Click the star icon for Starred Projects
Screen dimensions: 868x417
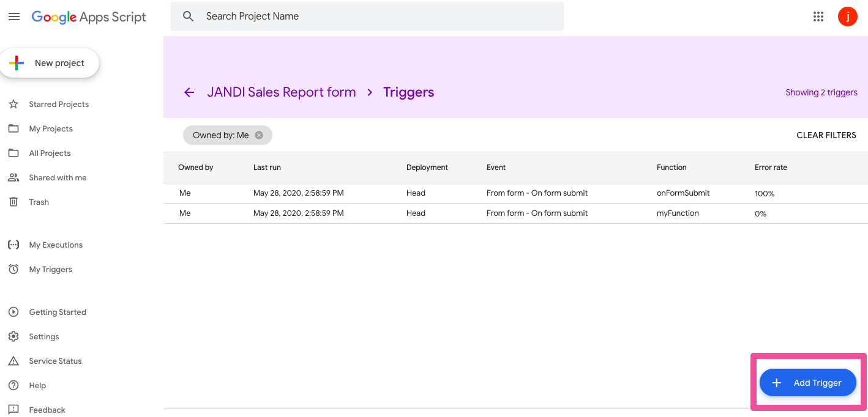click(x=13, y=104)
